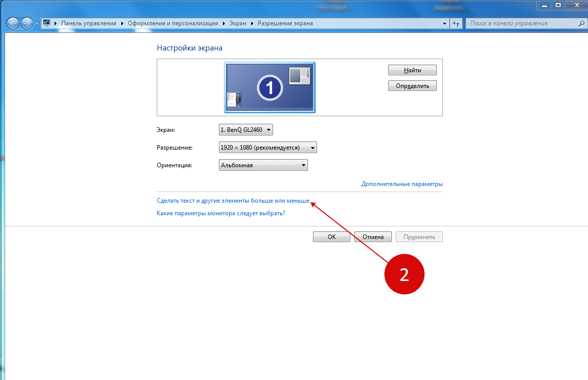
Task: Open Сделать текст и другие элементы больше link
Action: click(x=233, y=201)
